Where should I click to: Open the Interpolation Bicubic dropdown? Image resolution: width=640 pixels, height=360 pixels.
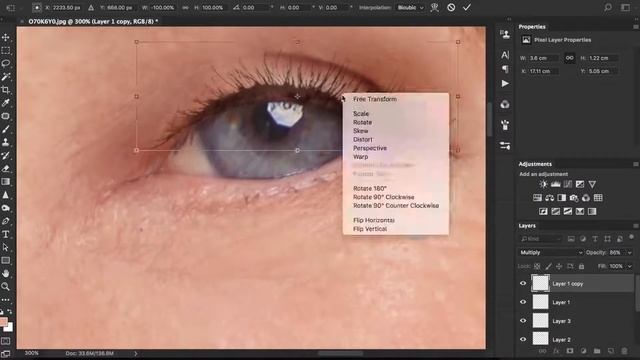click(x=411, y=8)
